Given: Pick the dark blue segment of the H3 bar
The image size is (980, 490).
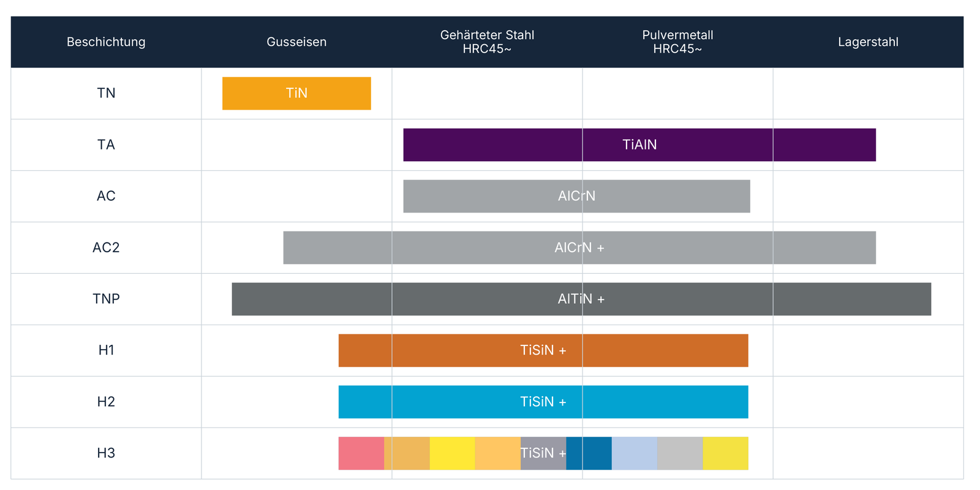Looking at the screenshot, I should pos(589,453).
